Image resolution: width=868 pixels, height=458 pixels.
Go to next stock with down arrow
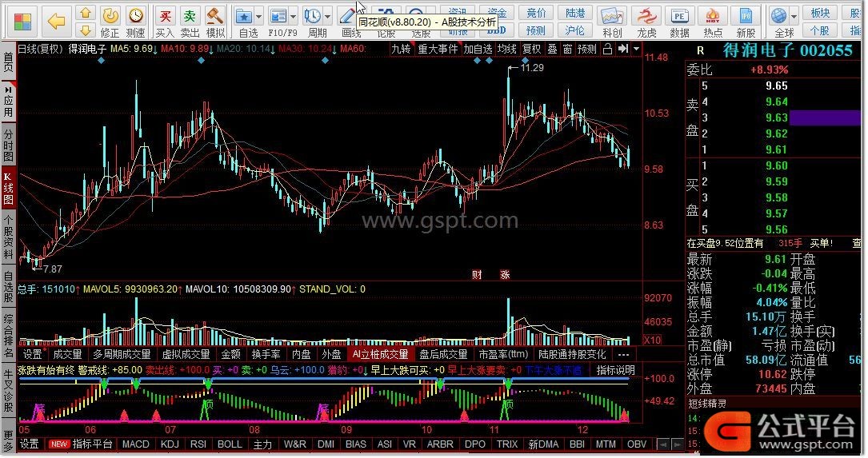86,30
